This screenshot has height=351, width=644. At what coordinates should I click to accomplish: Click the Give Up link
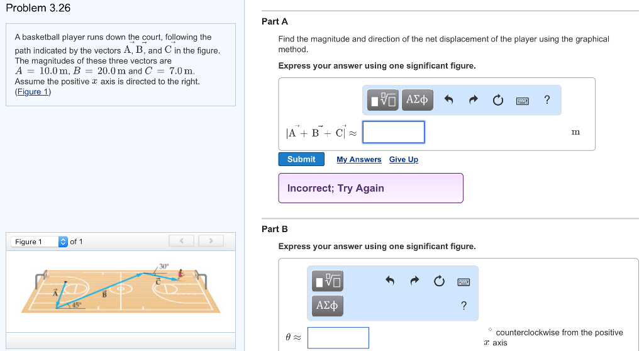(403, 160)
